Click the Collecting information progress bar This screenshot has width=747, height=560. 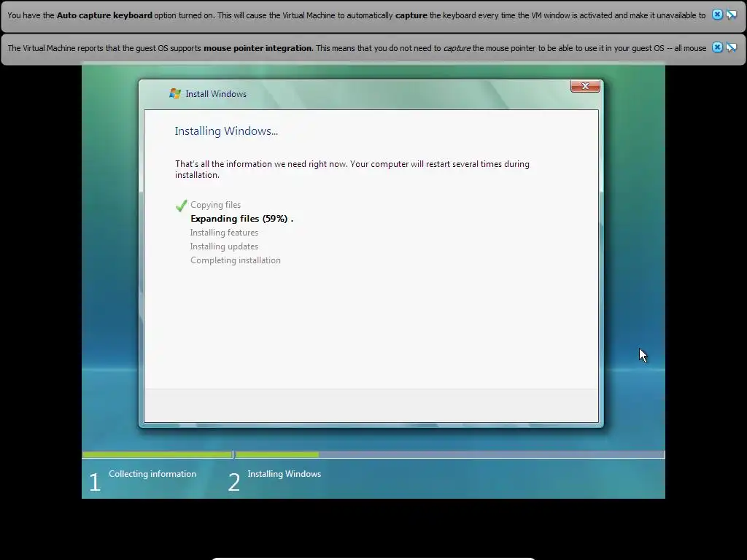click(x=158, y=455)
